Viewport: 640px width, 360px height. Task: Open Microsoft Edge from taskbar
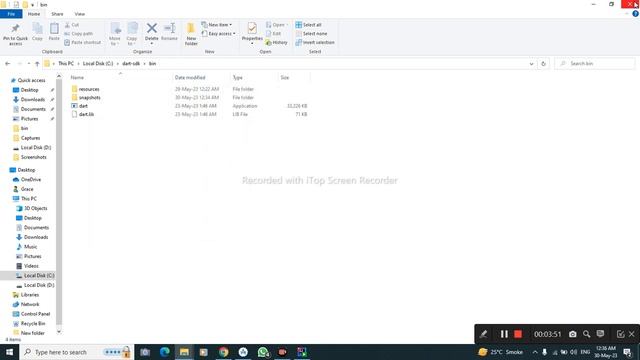click(164, 352)
